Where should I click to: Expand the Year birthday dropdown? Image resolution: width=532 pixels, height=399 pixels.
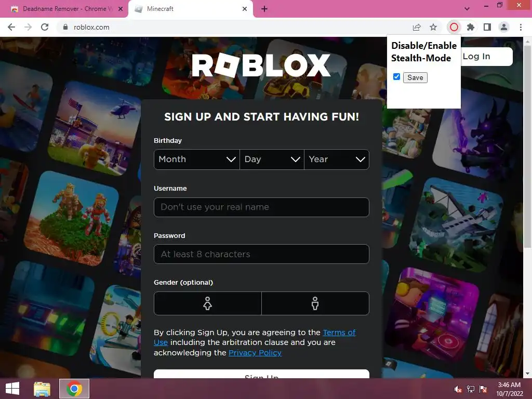pyautogui.click(x=337, y=159)
